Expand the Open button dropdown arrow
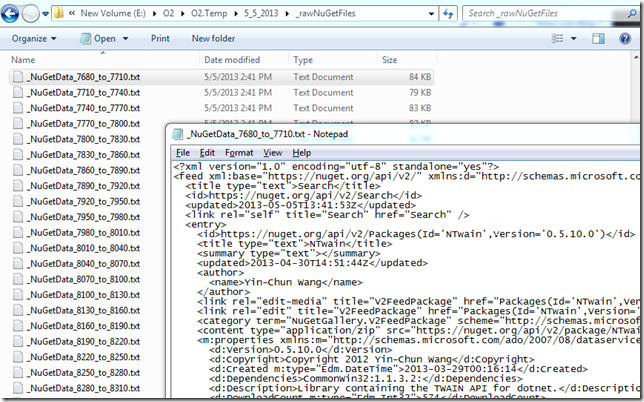 tap(124, 38)
